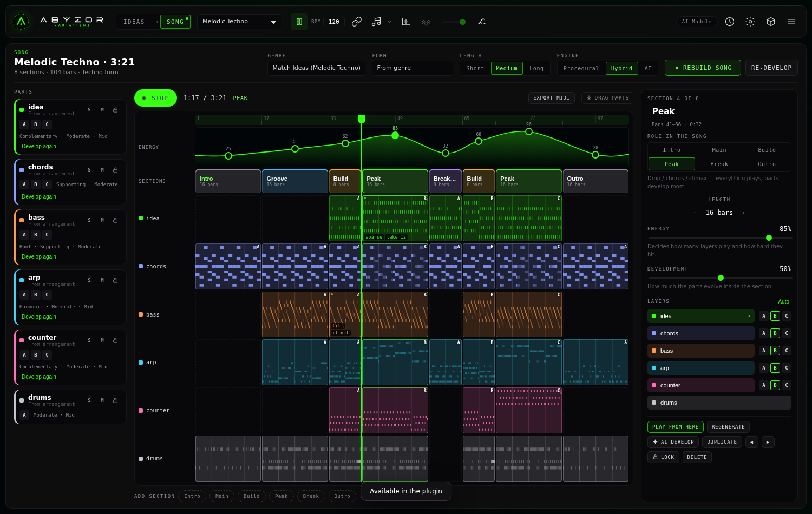Open the history clock icon
812x514 pixels.
point(730,22)
